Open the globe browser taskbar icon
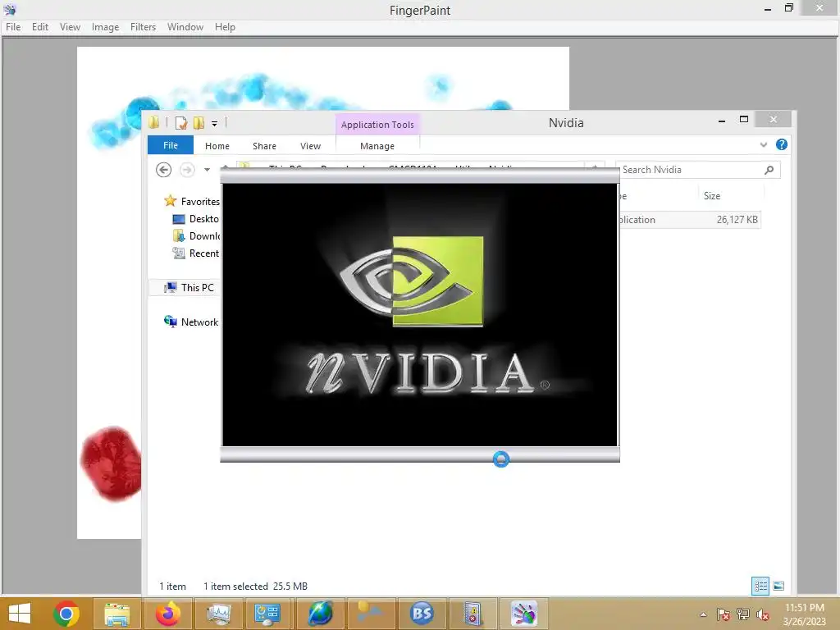The width and height of the screenshot is (840, 630). [320, 614]
